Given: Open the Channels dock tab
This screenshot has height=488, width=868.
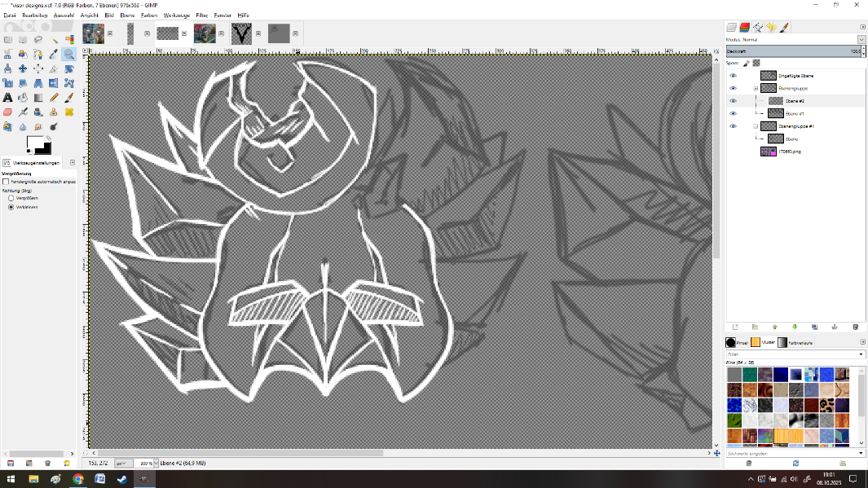Looking at the screenshot, I should [x=745, y=27].
